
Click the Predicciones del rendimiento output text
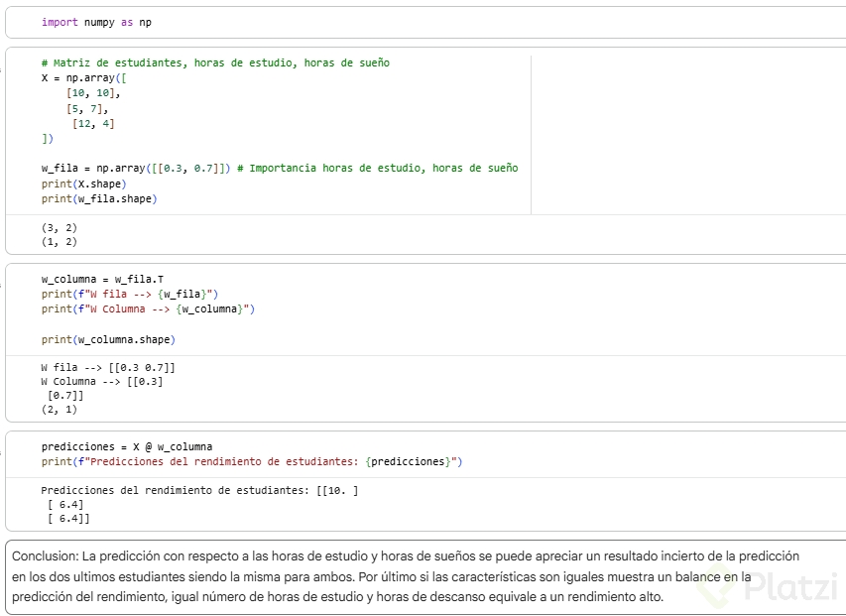click(198, 490)
